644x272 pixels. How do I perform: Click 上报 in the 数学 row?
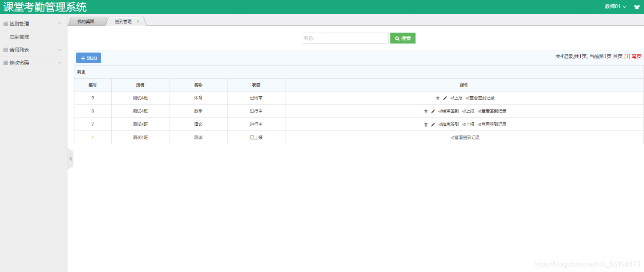click(x=468, y=111)
